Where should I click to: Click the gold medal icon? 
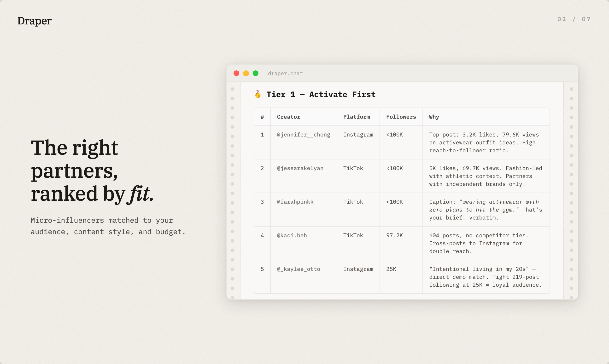(x=258, y=94)
